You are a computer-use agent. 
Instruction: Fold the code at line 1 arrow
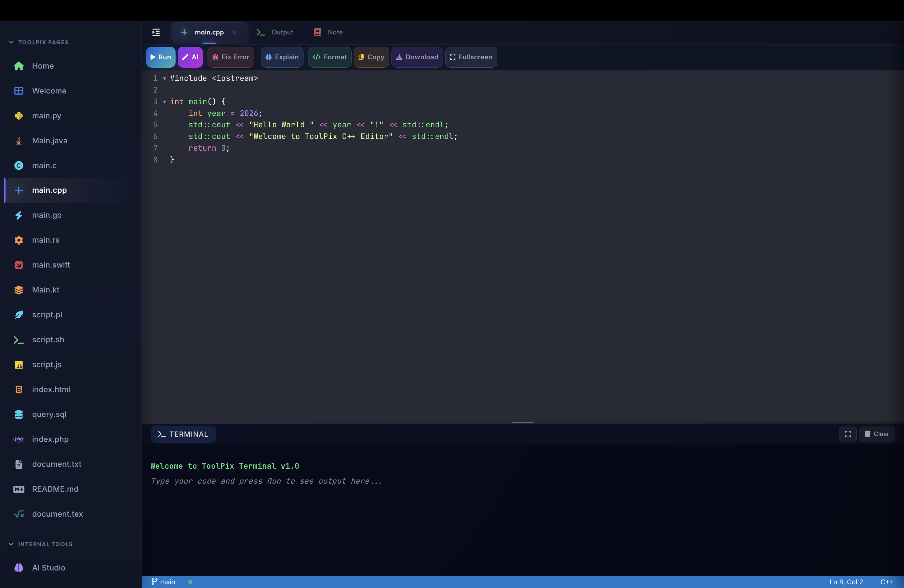pos(165,79)
